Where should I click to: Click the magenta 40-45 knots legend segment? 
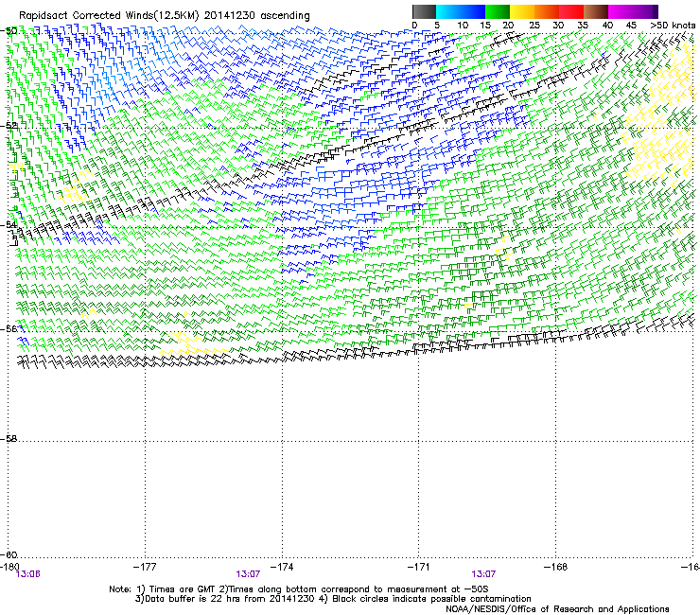click(x=621, y=11)
